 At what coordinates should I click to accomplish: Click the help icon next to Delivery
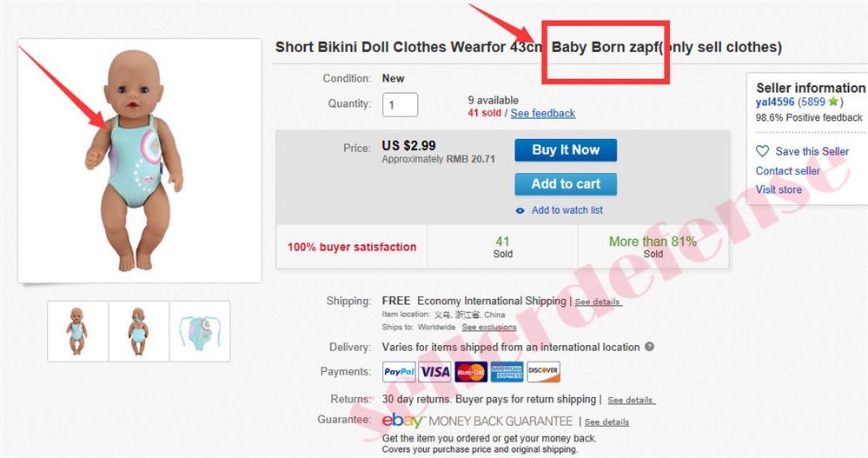pyautogui.click(x=649, y=347)
